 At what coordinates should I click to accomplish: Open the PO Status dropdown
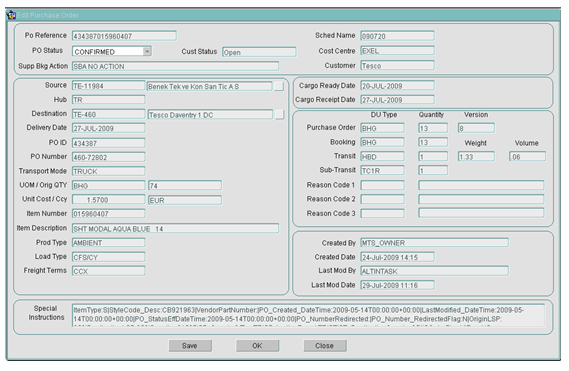point(147,52)
